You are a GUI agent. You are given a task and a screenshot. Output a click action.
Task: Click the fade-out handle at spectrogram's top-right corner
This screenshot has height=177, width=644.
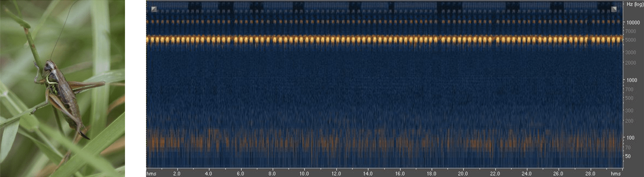(614, 9)
